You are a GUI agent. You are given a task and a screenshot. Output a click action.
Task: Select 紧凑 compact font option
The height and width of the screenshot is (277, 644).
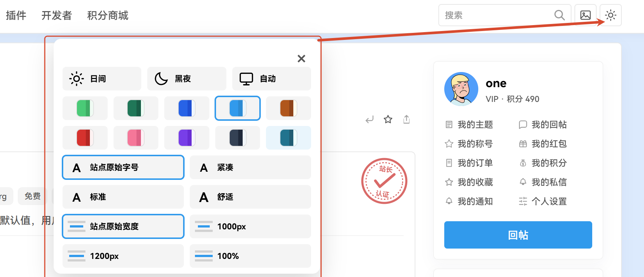point(250,167)
